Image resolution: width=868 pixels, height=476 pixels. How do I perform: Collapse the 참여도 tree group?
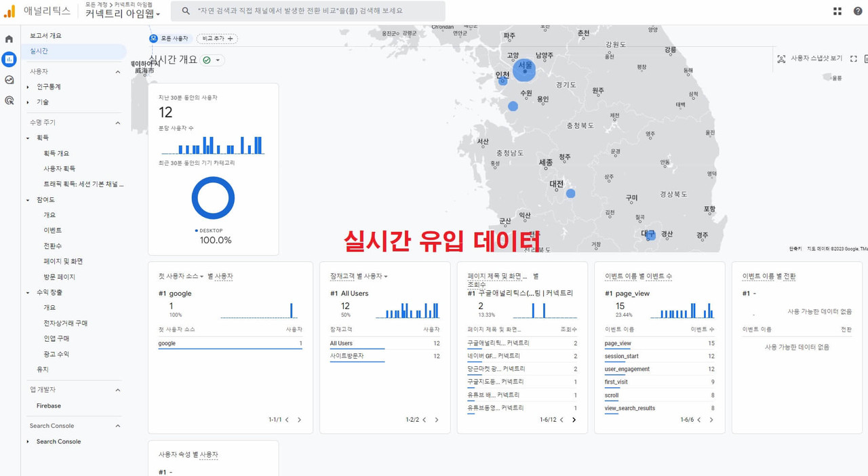pos(28,200)
